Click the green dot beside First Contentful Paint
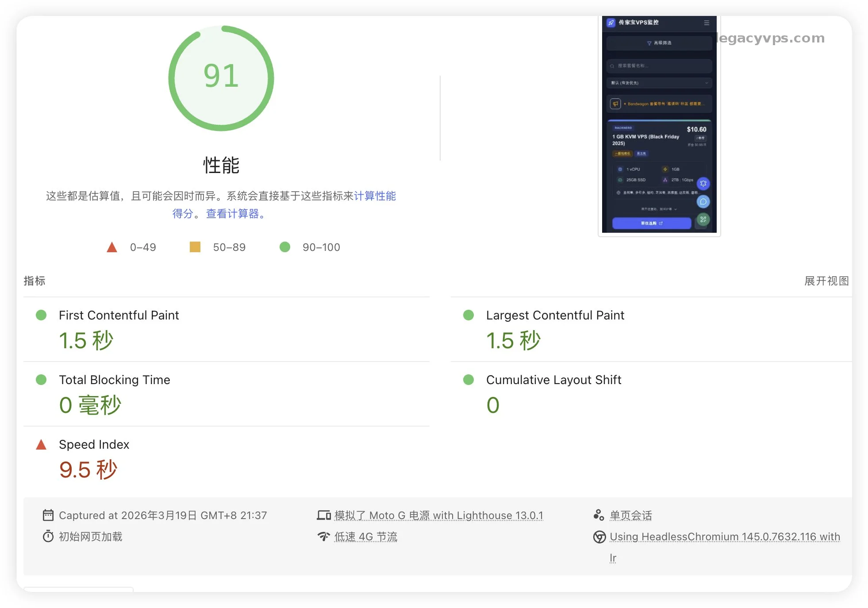 click(41, 315)
